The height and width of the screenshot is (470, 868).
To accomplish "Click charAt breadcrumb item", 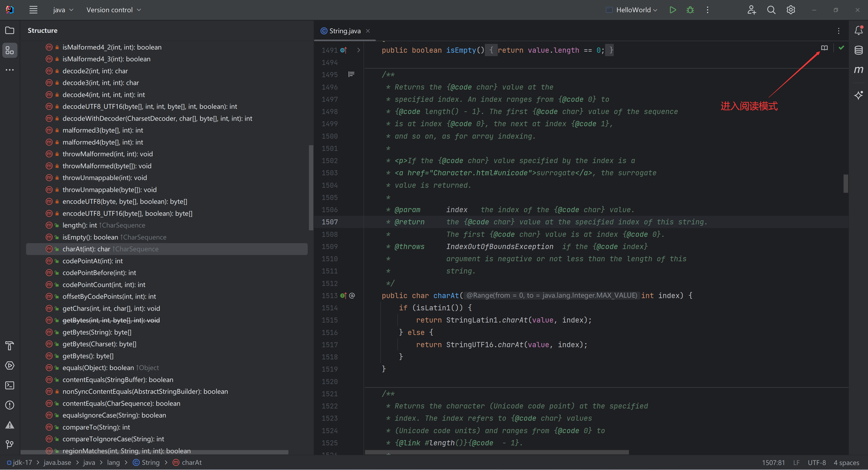I will pyautogui.click(x=187, y=463).
